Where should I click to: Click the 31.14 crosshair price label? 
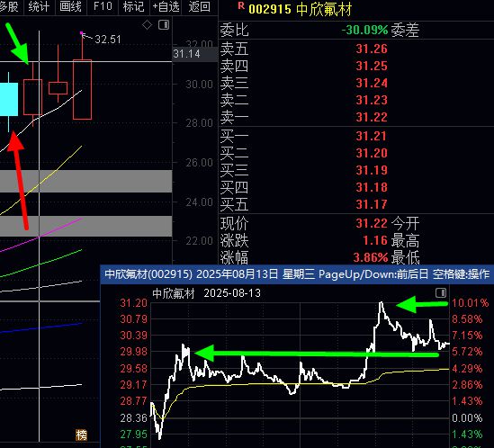[x=186, y=54]
